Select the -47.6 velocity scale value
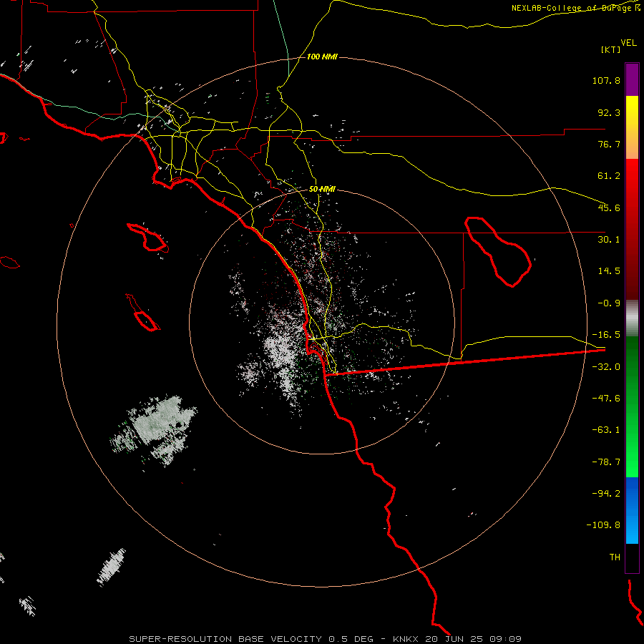The width and height of the screenshot is (644, 644). tap(606, 399)
